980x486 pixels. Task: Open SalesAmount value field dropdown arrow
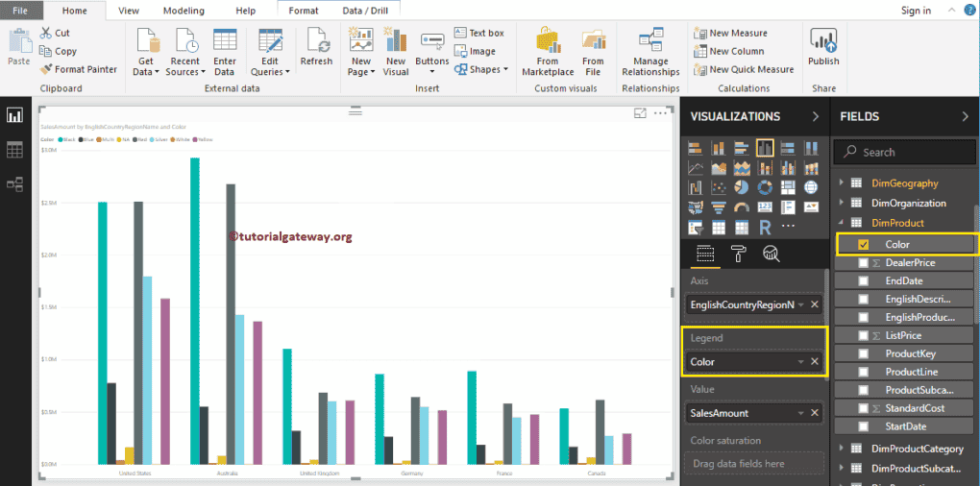tap(800, 413)
